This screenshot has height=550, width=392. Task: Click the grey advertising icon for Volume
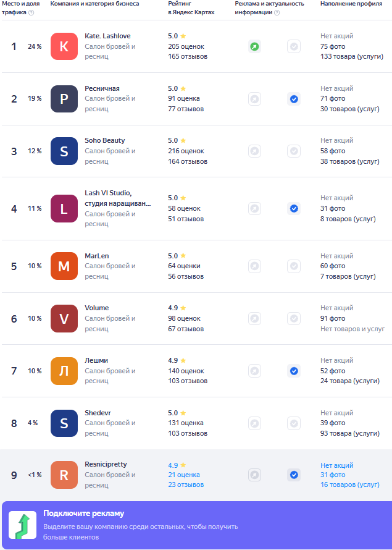tap(254, 318)
